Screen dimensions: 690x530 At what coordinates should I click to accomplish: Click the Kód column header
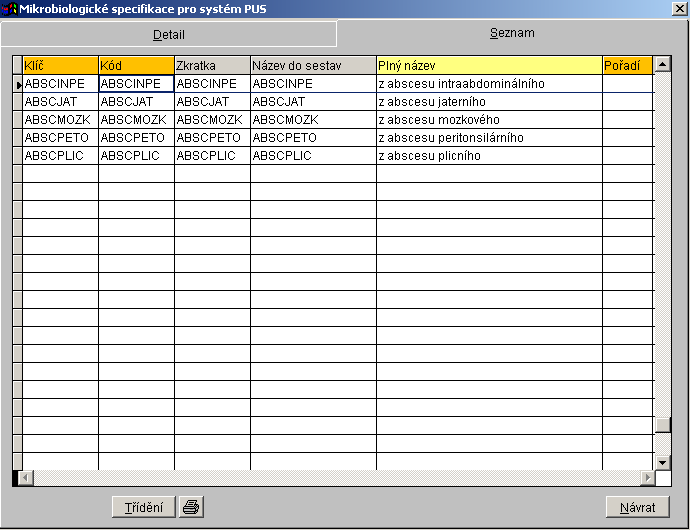pos(136,66)
